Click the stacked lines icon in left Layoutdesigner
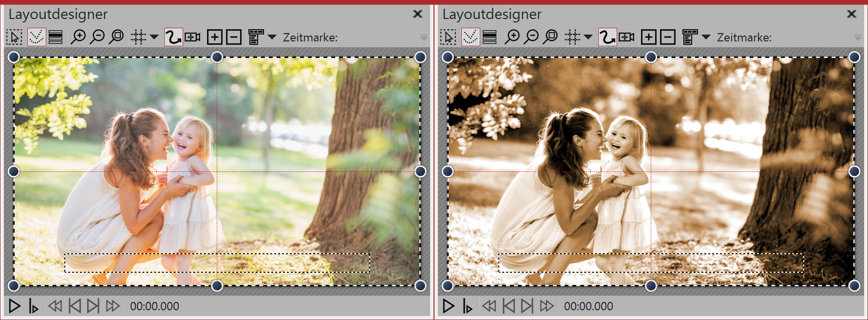The height and width of the screenshot is (320, 868). (x=56, y=37)
